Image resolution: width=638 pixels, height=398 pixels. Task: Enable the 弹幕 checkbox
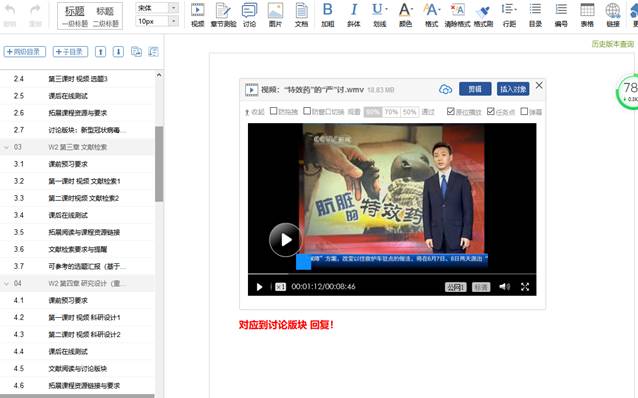coord(524,111)
